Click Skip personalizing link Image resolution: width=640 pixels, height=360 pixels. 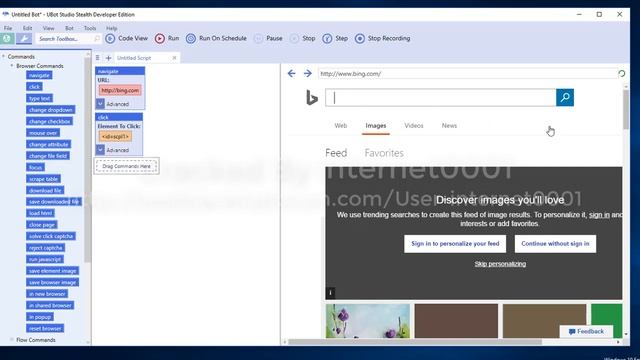pyautogui.click(x=500, y=264)
